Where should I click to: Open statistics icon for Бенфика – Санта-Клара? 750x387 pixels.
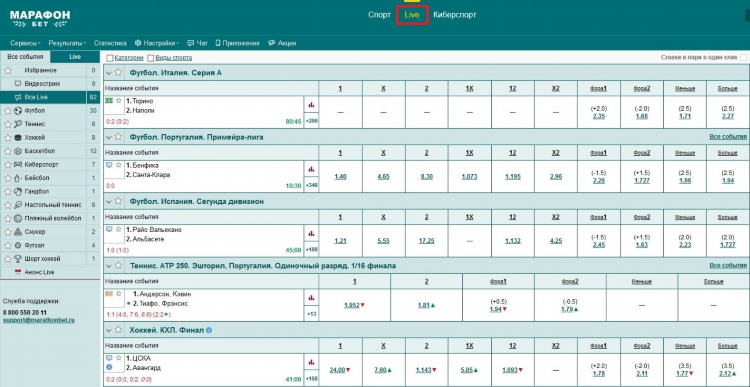311,169
